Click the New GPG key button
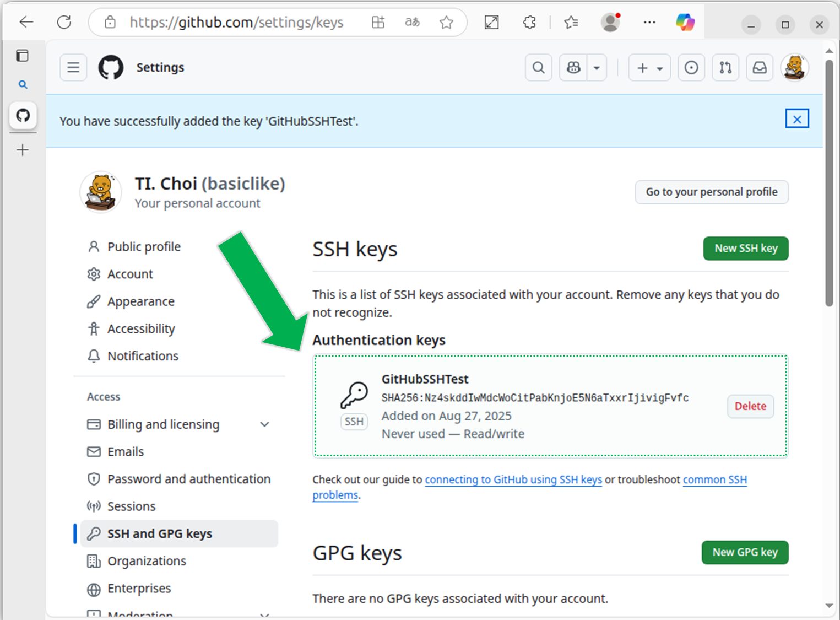This screenshot has height=620, width=840. click(x=745, y=552)
